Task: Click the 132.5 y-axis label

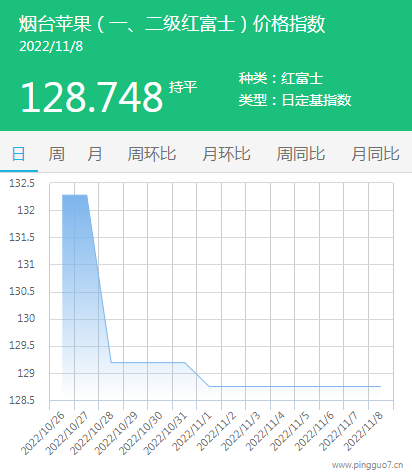Action: tap(22, 183)
